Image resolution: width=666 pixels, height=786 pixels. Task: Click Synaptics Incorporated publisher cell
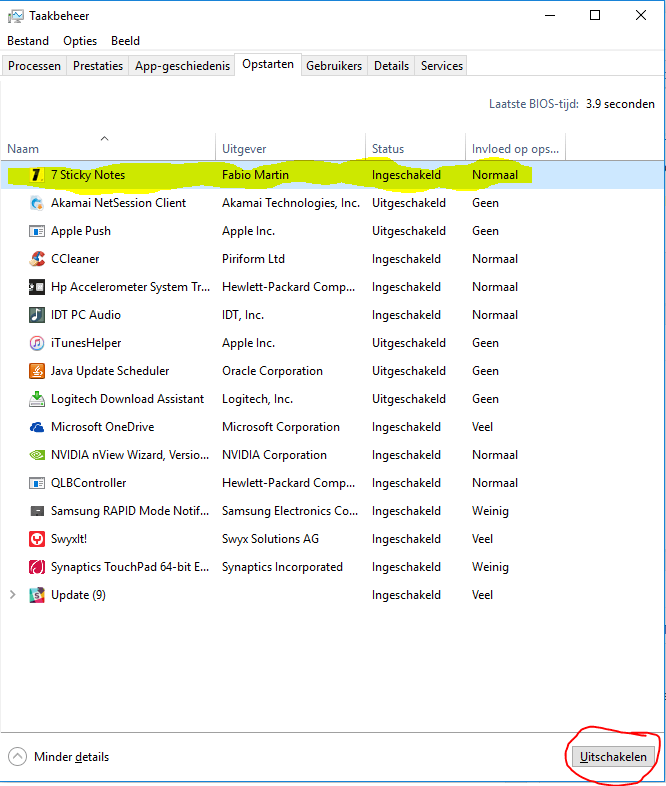tap(282, 567)
